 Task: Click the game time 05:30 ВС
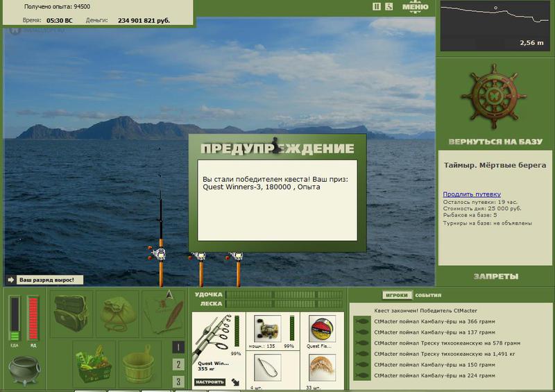pos(59,21)
